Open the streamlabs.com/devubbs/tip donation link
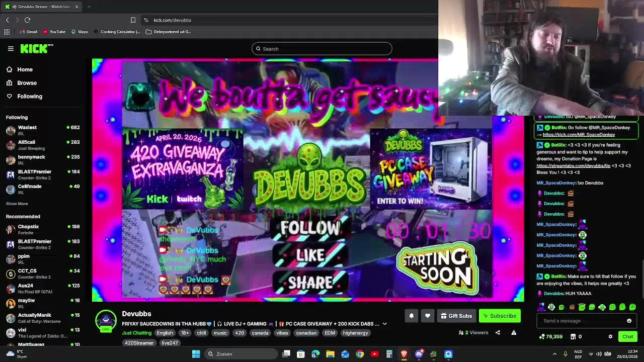644x362 pixels. (573, 165)
